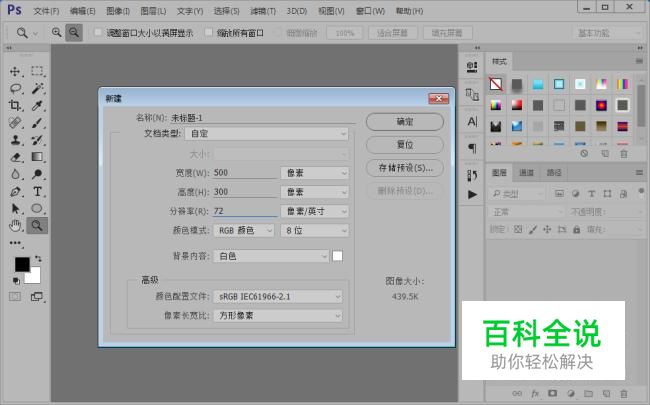Select the Ellipse shape tool

click(x=37, y=209)
